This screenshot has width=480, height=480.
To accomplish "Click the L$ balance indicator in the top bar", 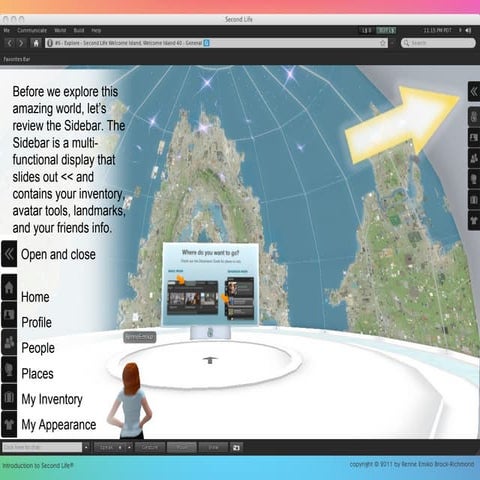I will (x=366, y=30).
